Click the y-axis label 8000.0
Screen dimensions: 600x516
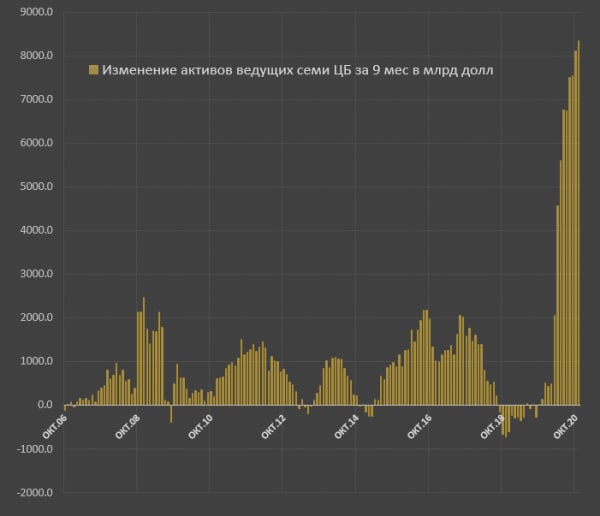[36, 56]
